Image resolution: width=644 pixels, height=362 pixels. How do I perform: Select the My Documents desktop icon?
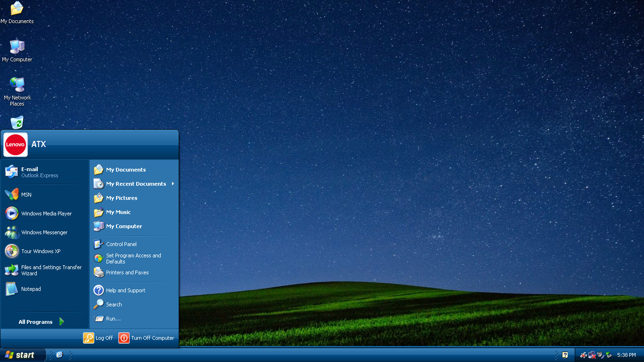click(17, 13)
